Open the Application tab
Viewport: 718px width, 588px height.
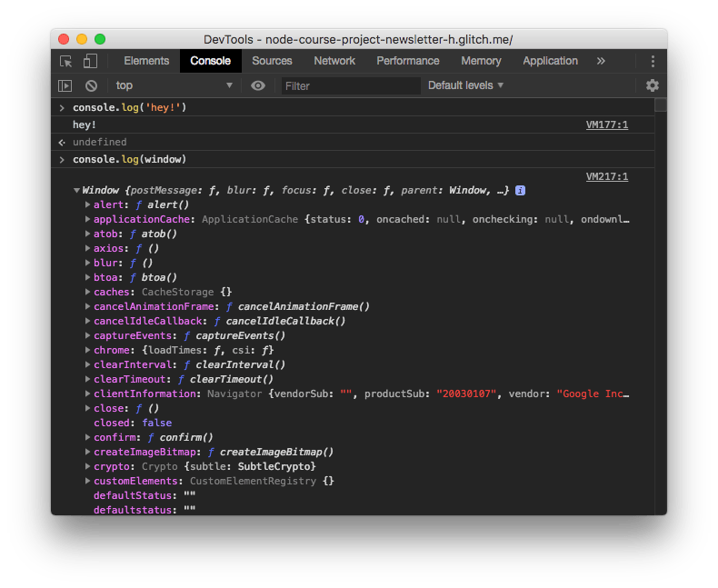click(551, 61)
